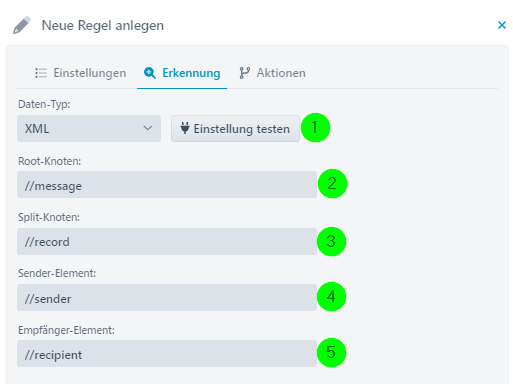Focus the Root-Knoten field containing //message

click(x=167, y=185)
